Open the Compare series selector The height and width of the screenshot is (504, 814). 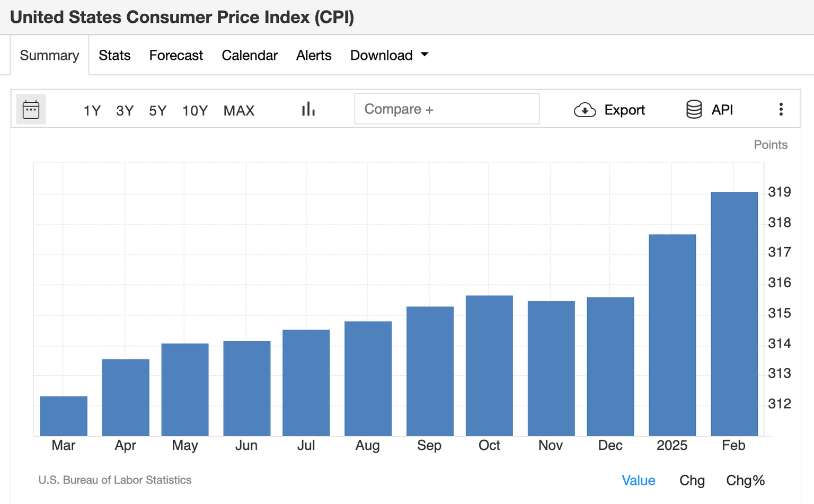pos(446,109)
